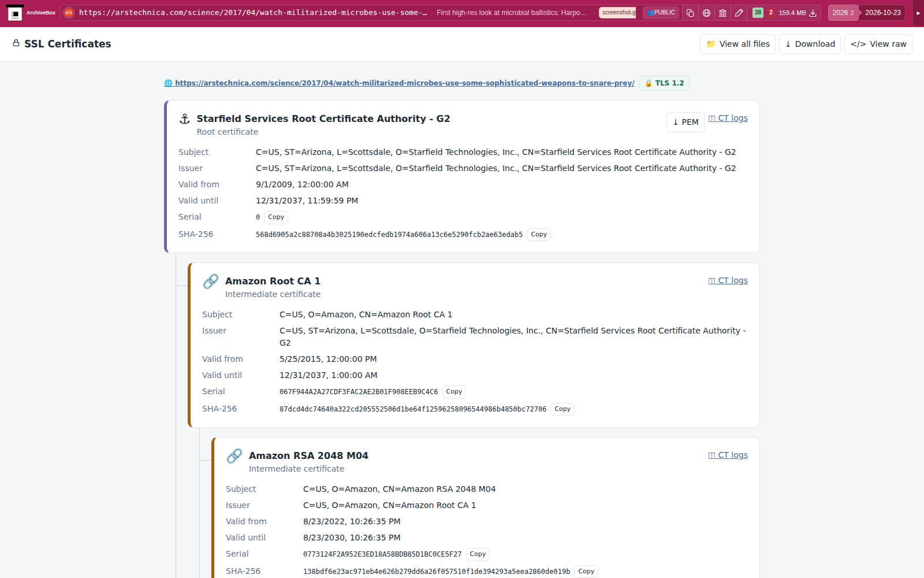Copy the Starfield serial number 0
This screenshot has width=924, height=578.
pos(276,217)
